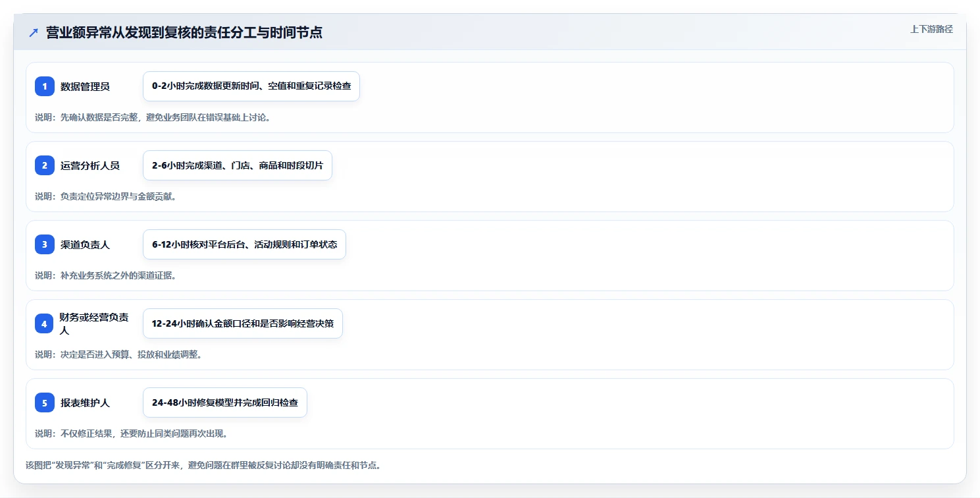Click the arrow icon beside the title
The height and width of the screenshot is (498, 980).
click(x=34, y=32)
